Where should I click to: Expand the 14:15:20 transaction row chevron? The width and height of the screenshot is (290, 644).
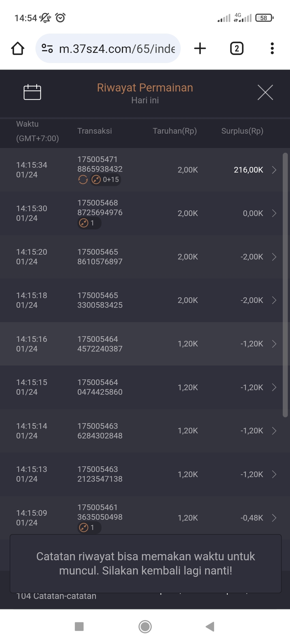coord(274,257)
